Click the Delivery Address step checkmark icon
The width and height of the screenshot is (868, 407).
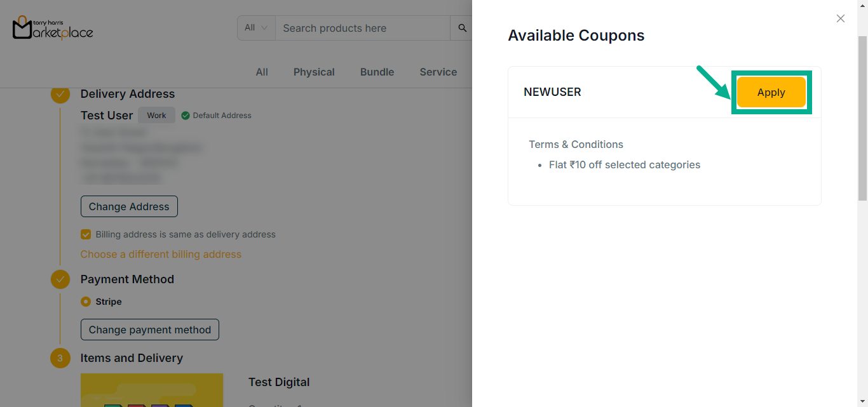(x=60, y=94)
